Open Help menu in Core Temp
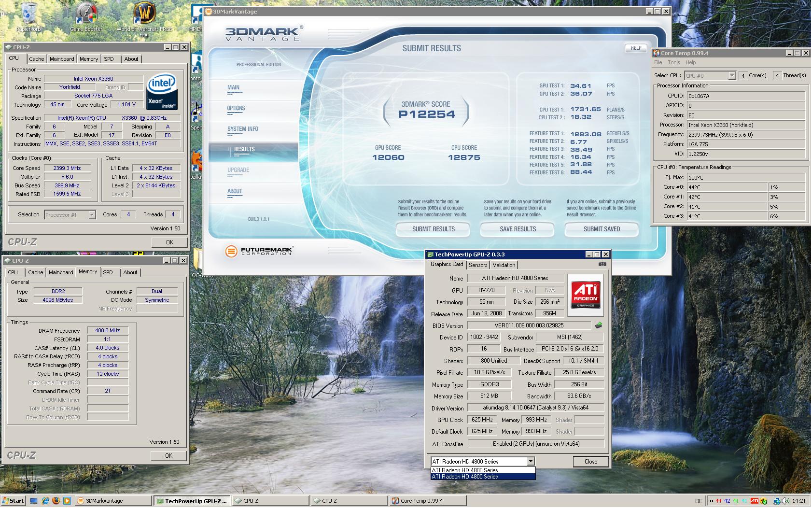The height and width of the screenshot is (508, 812). (691, 62)
